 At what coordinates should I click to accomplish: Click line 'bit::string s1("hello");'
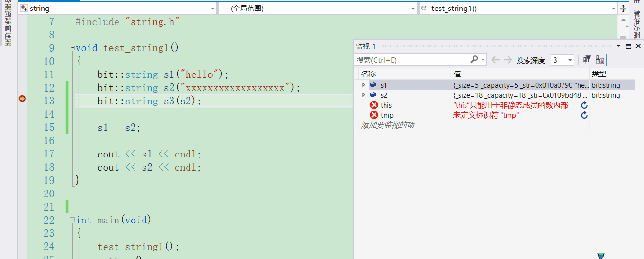(x=163, y=74)
